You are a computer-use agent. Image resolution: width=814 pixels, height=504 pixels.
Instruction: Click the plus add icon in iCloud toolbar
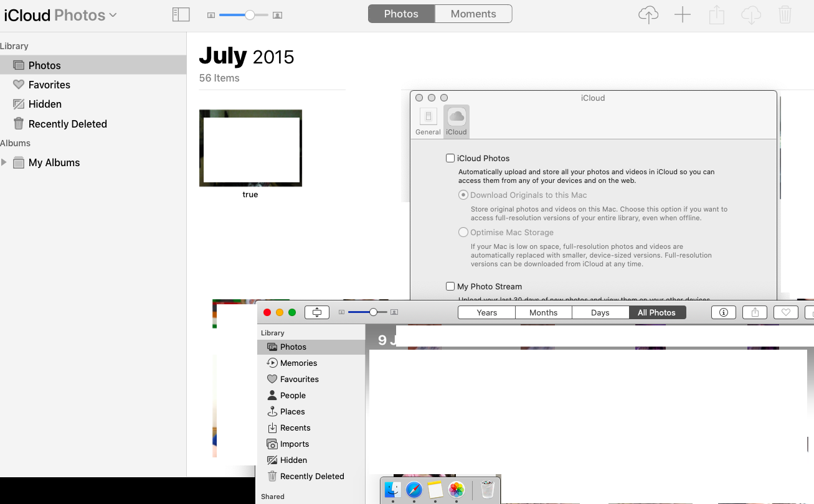coord(683,14)
